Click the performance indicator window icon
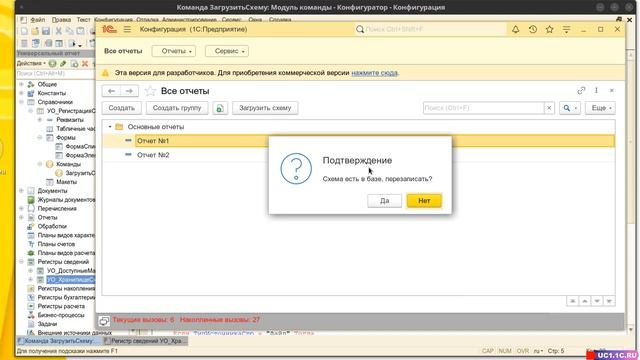640x360 pixels. click(104, 321)
